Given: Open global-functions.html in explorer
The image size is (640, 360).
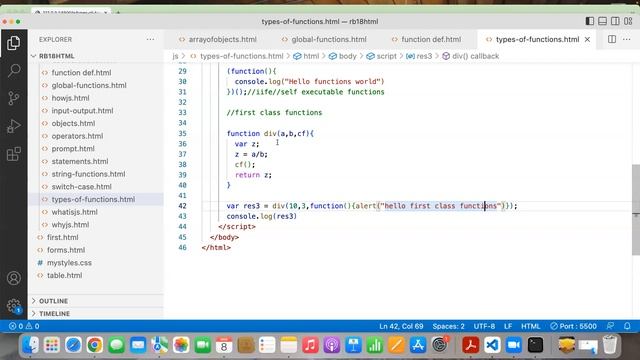Looking at the screenshot, I should tap(89, 85).
